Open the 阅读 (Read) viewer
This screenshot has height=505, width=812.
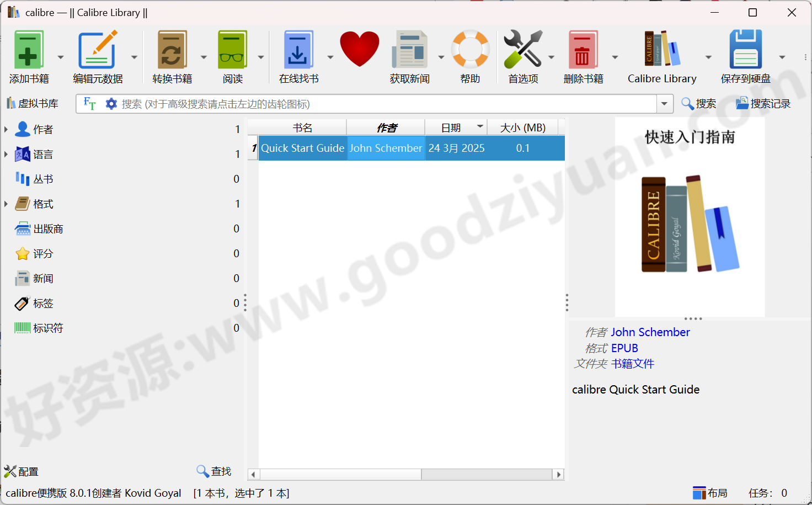pyautogui.click(x=232, y=49)
